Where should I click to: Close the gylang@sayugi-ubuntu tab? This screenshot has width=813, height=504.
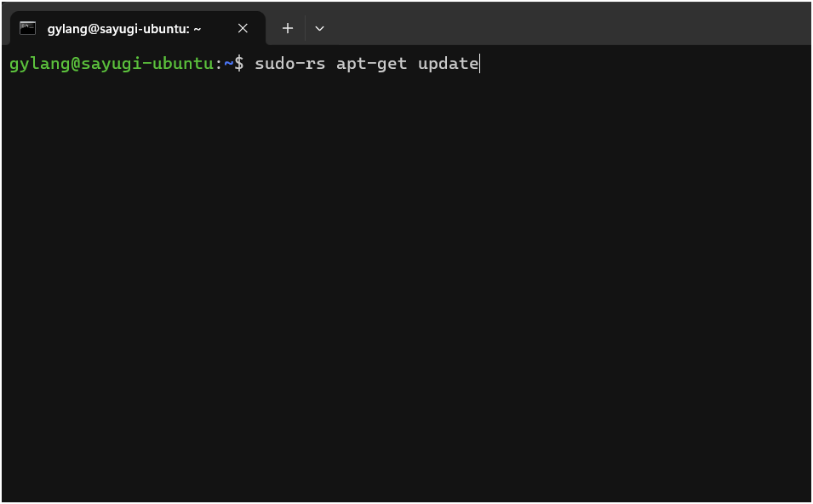pyautogui.click(x=243, y=28)
